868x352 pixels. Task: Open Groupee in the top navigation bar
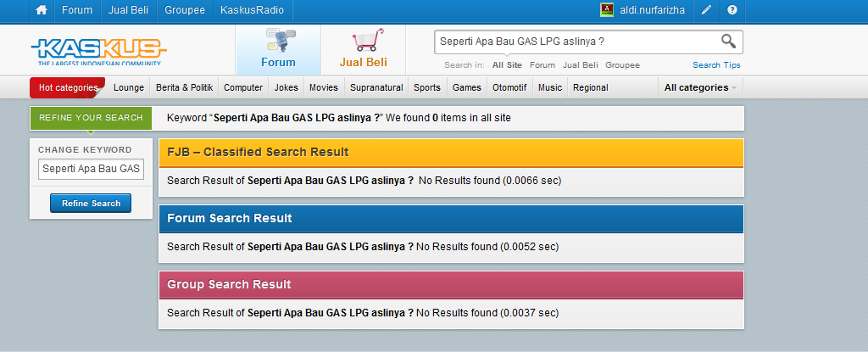185,10
